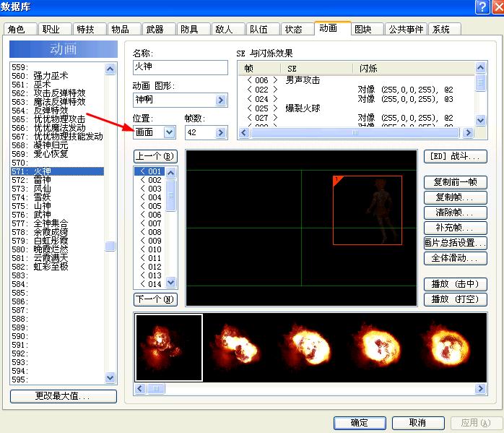Click the 名称 field containing 火神
This screenshot has height=433, width=504.
(181, 67)
